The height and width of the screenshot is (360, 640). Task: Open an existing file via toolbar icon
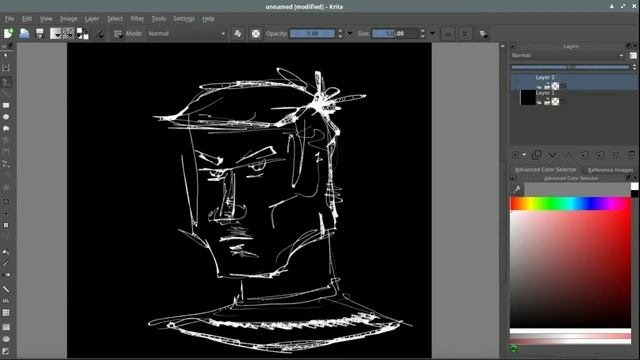[x=24, y=33]
